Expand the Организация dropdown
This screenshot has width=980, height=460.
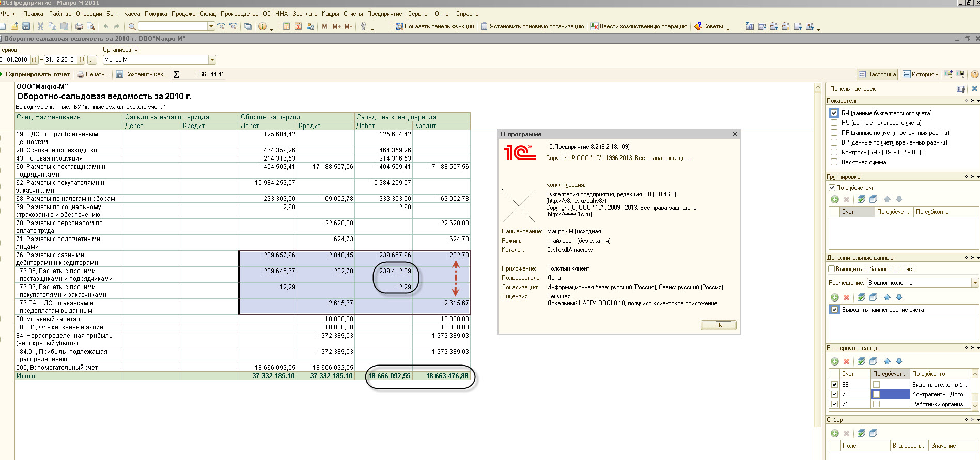(x=212, y=60)
